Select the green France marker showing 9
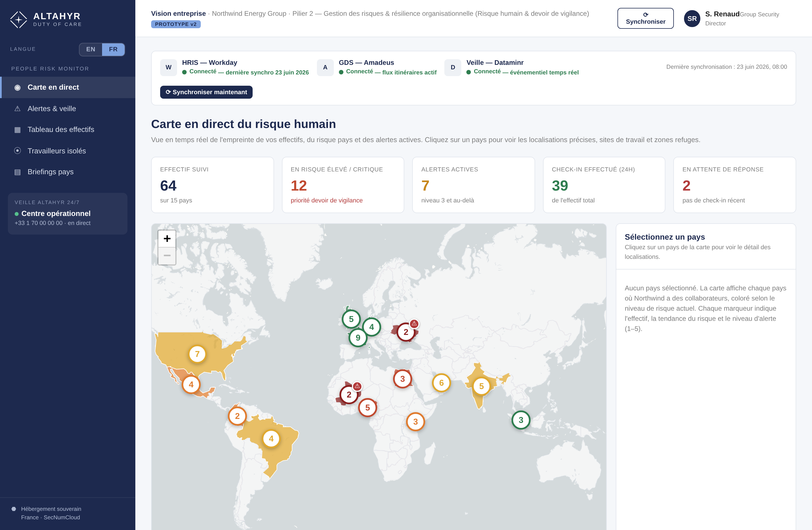Viewport: 812px width, 530px height. pyautogui.click(x=358, y=338)
